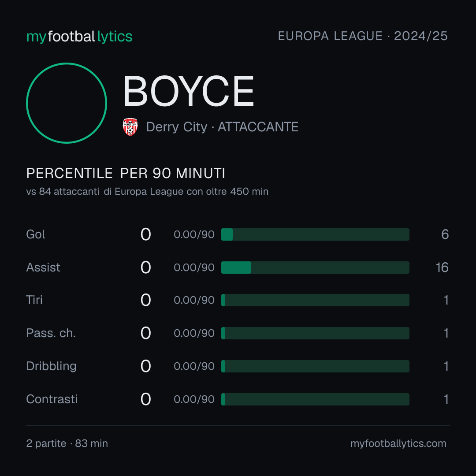Click the Assist percentile bar
476x476 pixels.
click(315, 268)
